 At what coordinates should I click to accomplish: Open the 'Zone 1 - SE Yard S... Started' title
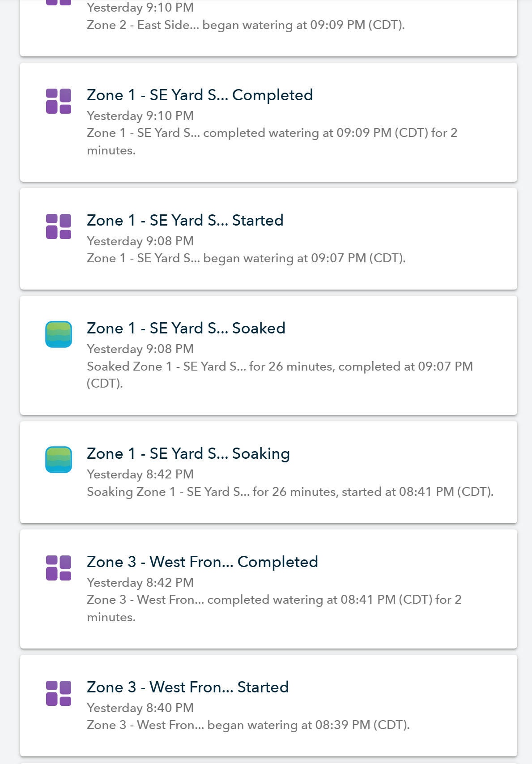click(x=185, y=220)
